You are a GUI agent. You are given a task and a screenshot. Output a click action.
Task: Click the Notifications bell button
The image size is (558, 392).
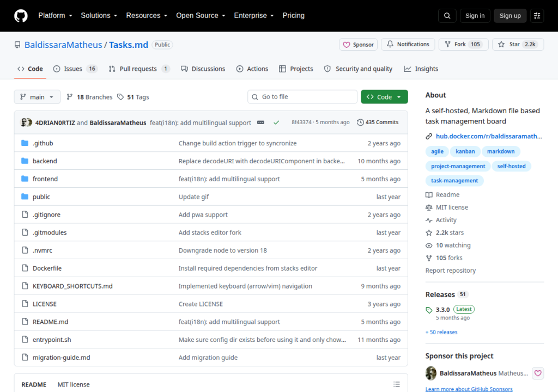pos(408,44)
